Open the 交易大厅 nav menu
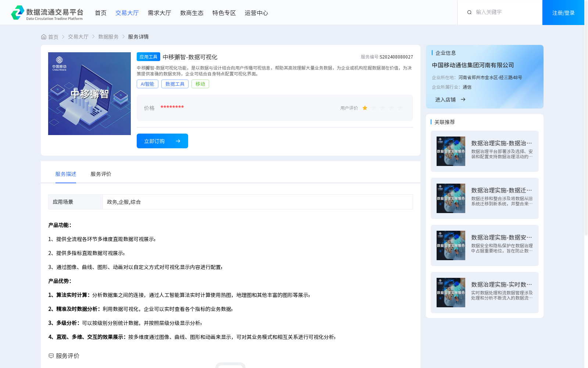588x368 pixels. (127, 13)
